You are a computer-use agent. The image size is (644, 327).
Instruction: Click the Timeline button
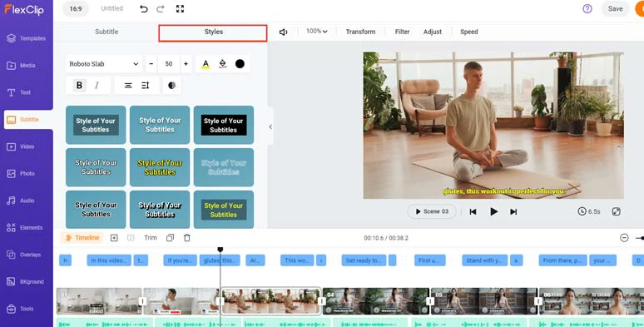click(x=82, y=238)
